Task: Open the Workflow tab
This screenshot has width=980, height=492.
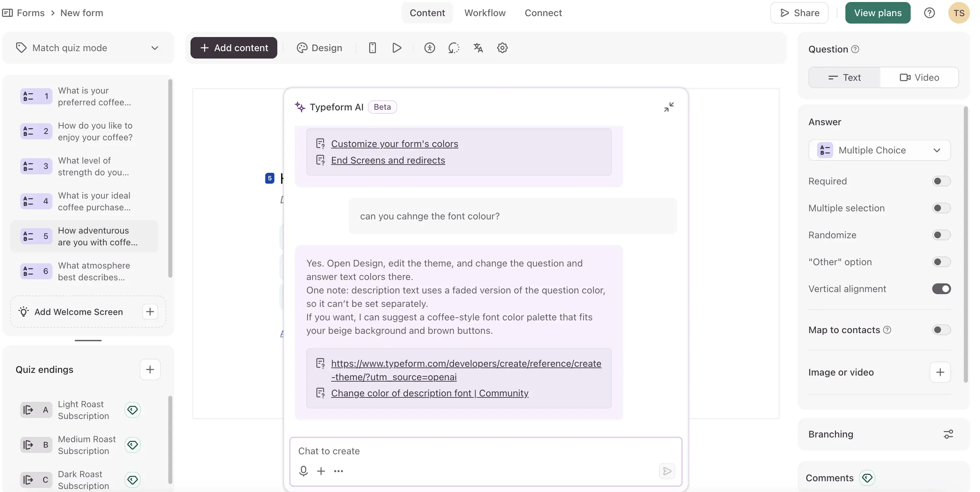Action: (485, 12)
